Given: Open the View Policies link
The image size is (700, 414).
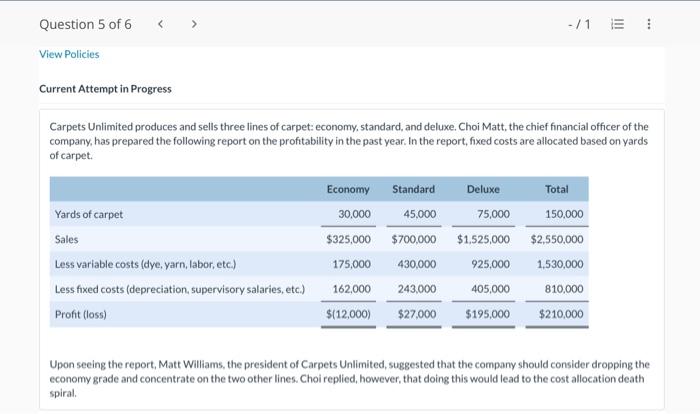Looking at the screenshot, I should coord(69,54).
